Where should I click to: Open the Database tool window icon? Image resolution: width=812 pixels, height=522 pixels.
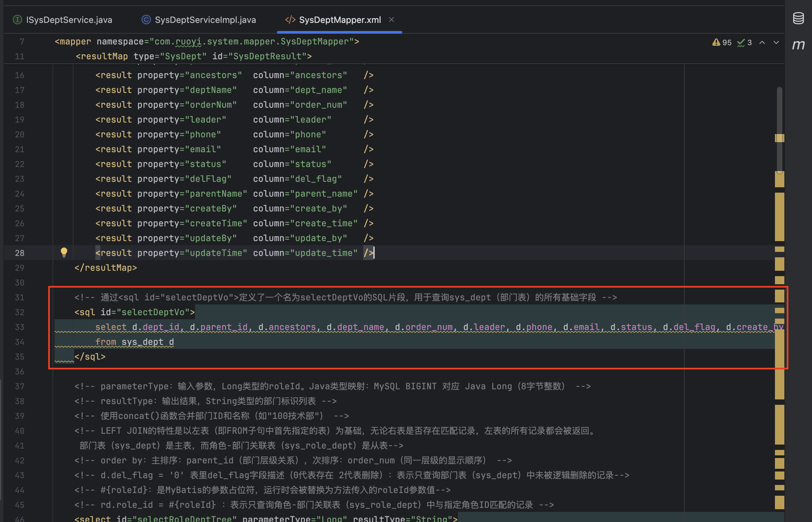[x=798, y=18]
